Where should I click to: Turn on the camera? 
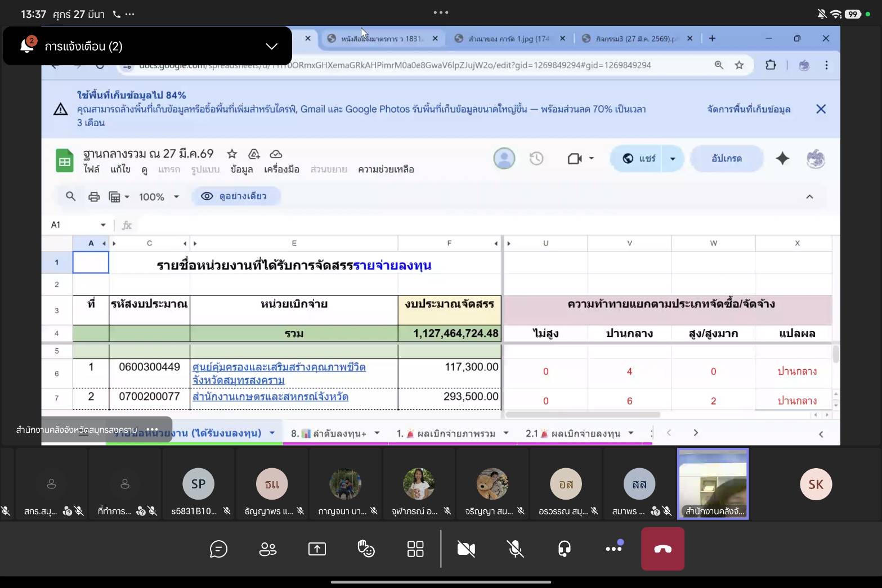tap(466, 549)
